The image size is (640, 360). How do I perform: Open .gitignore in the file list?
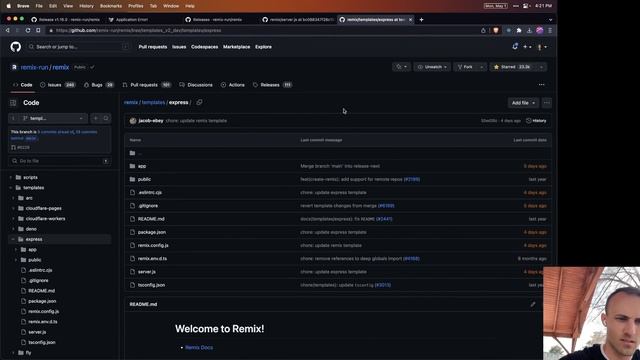coord(148,206)
